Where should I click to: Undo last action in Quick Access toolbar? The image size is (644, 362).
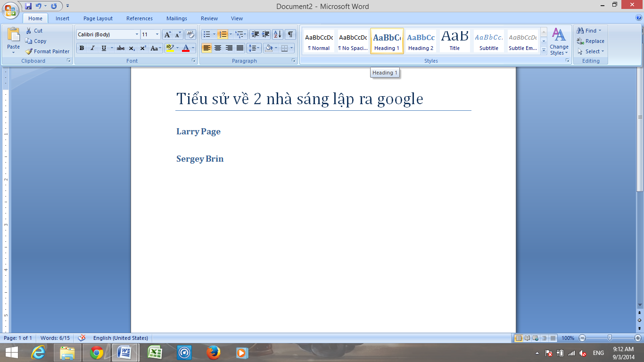pyautogui.click(x=39, y=6)
